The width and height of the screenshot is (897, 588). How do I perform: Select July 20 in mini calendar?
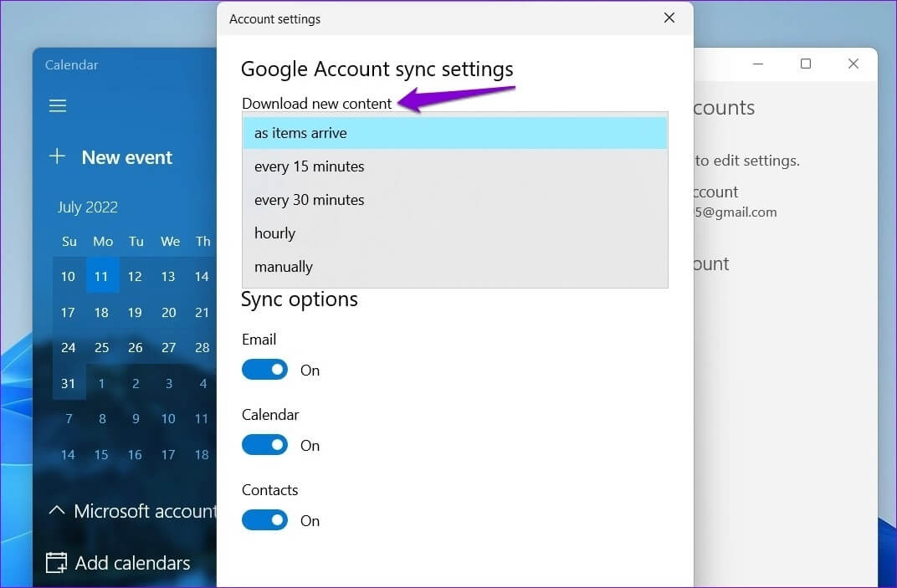pos(168,312)
